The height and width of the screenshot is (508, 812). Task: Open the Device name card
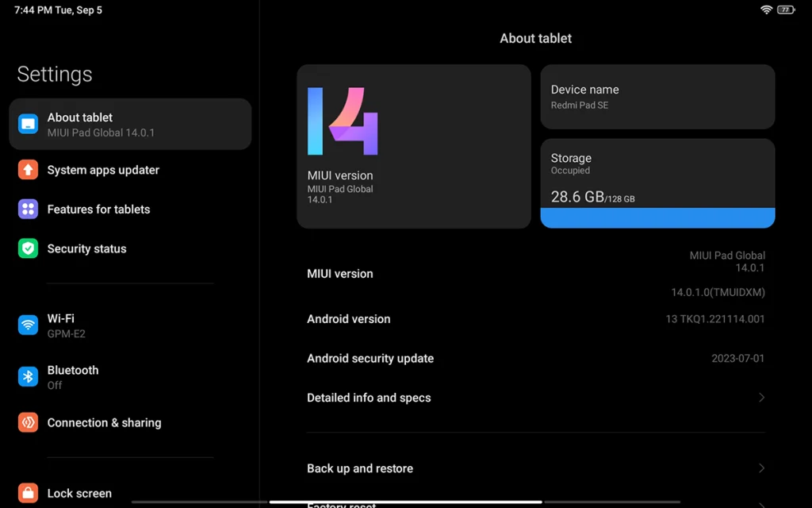point(657,97)
